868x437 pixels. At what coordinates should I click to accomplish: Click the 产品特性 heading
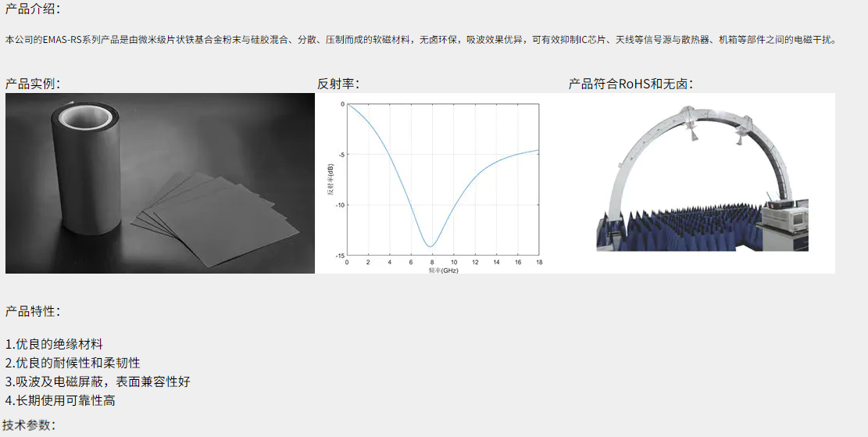point(32,311)
